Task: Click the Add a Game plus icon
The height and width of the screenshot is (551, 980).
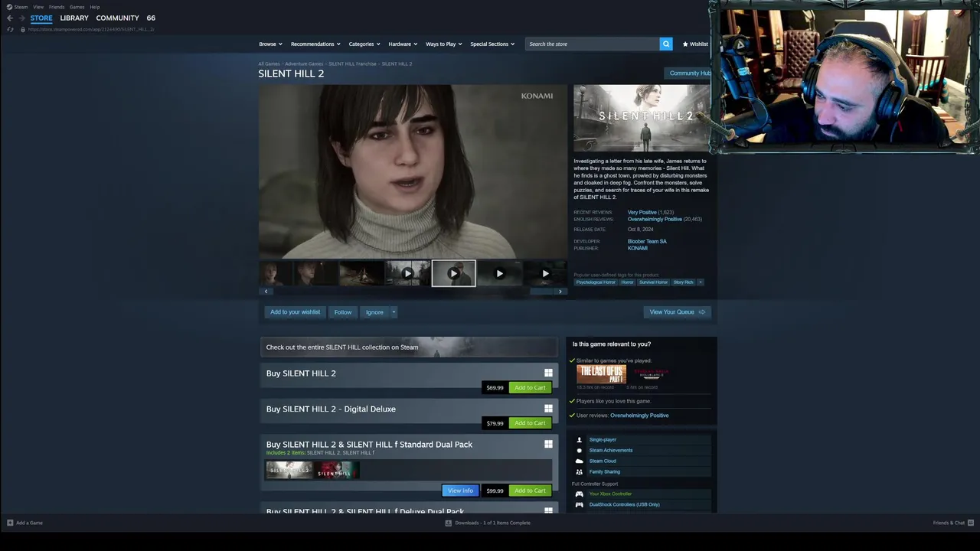Action: pyautogui.click(x=10, y=523)
